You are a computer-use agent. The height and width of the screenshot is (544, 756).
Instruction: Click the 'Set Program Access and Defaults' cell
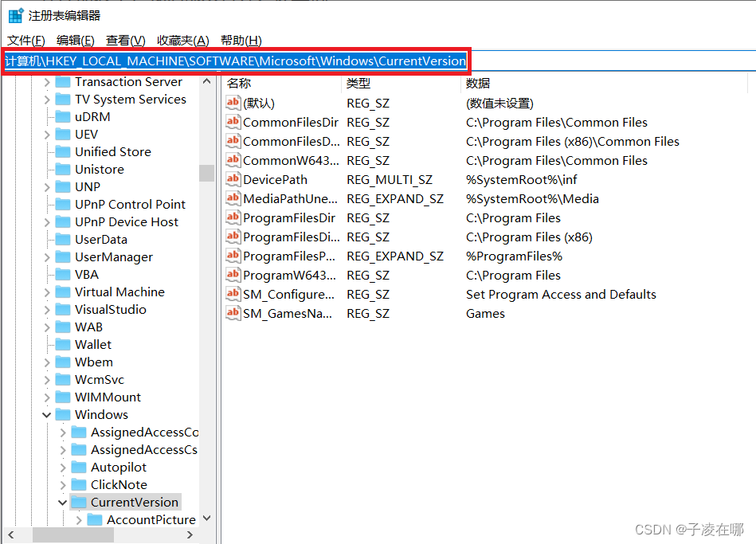pyautogui.click(x=561, y=295)
